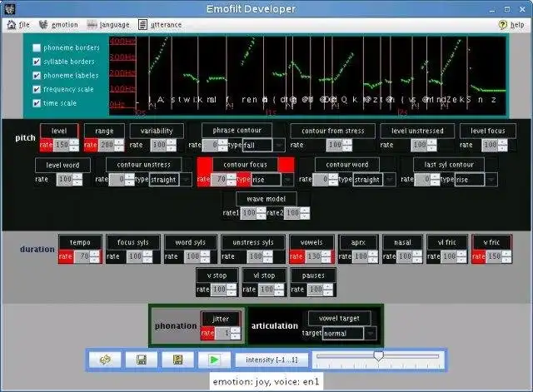
Task: Click the intensity slider handle
Action: 378,356
